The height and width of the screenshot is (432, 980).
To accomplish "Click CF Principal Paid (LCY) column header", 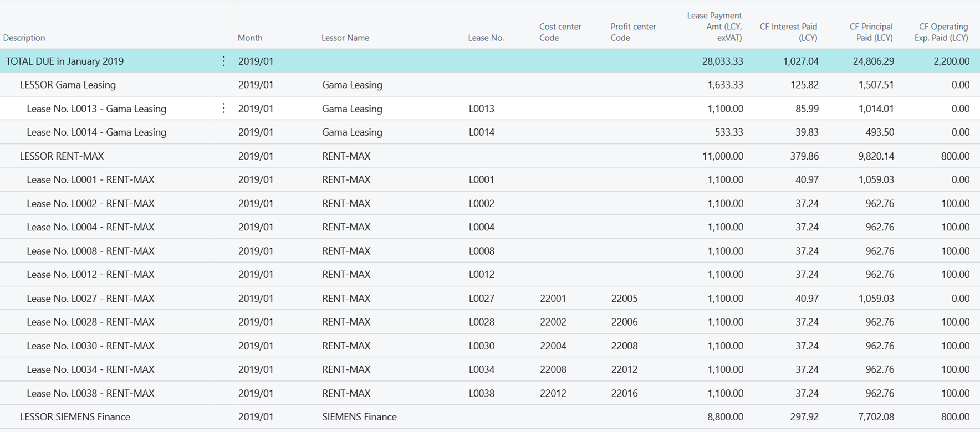I will pyautogui.click(x=871, y=32).
